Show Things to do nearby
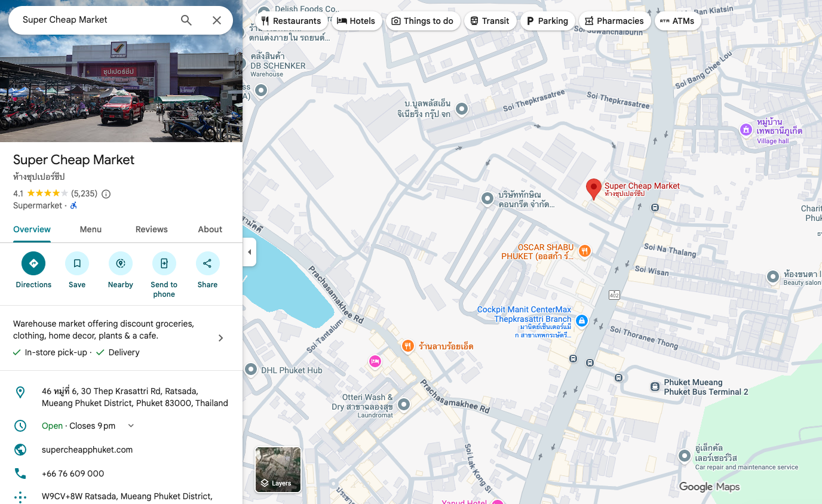822x504 pixels. [x=422, y=21]
